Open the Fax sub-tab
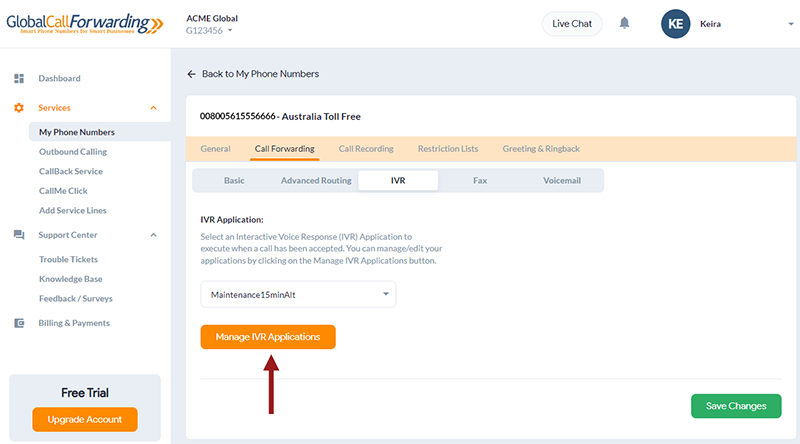800x444 pixels. coord(480,181)
